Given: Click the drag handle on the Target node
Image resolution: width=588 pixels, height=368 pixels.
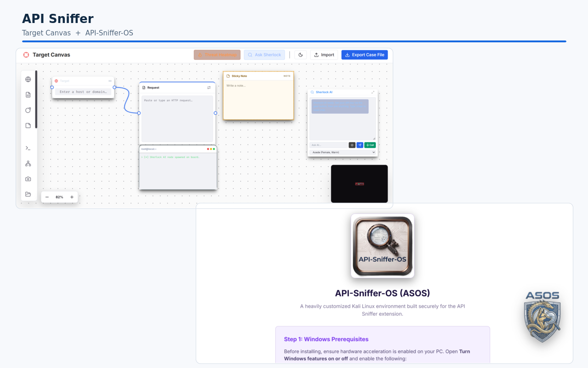Looking at the screenshot, I should pyautogui.click(x=110, y=81).
